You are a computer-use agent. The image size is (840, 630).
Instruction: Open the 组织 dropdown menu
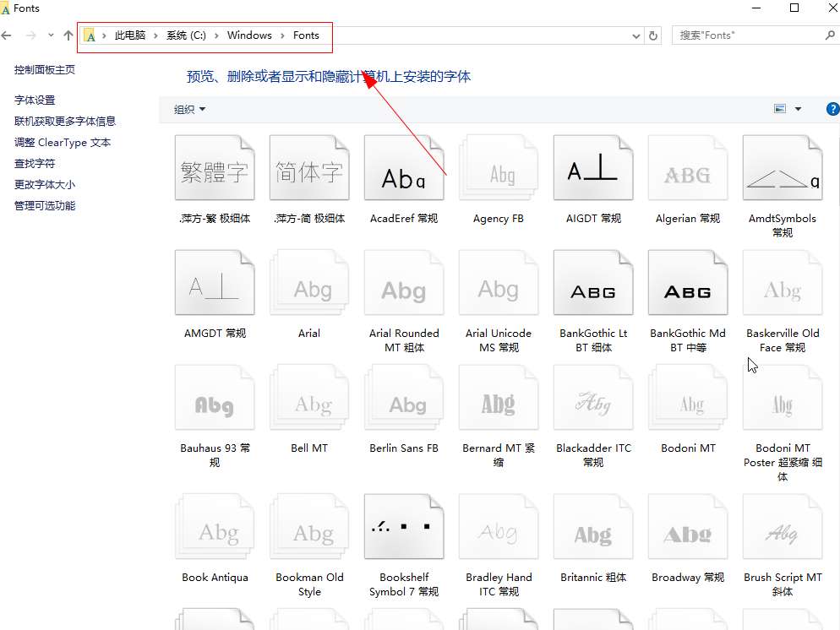pos(189,109)
